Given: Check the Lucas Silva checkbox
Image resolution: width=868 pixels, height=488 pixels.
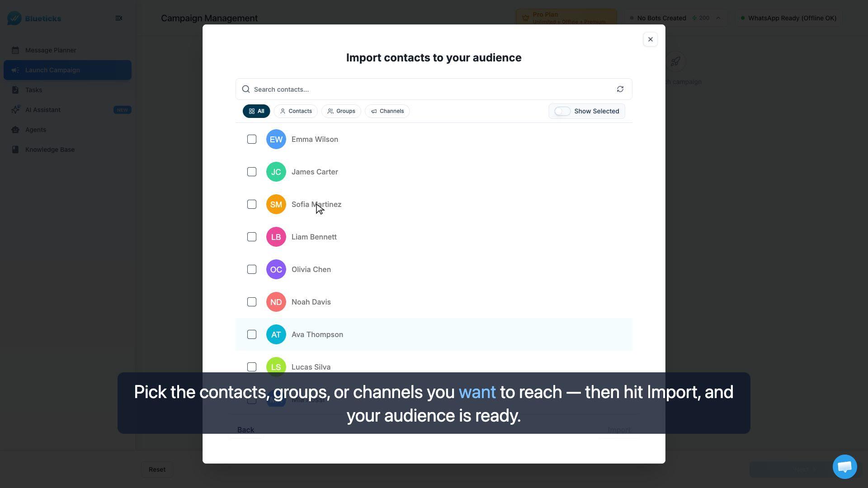Looking at the screenshot, I should (x=252, y=367).
